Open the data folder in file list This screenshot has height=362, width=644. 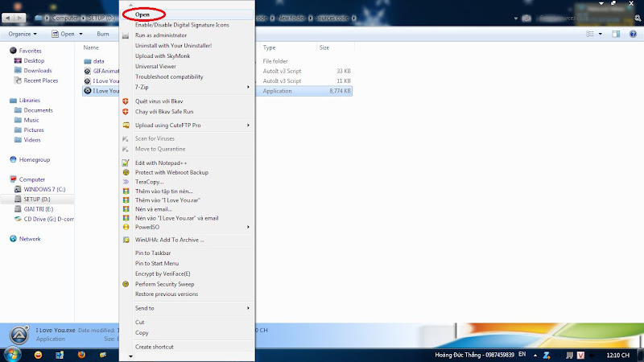coord(98,61)
